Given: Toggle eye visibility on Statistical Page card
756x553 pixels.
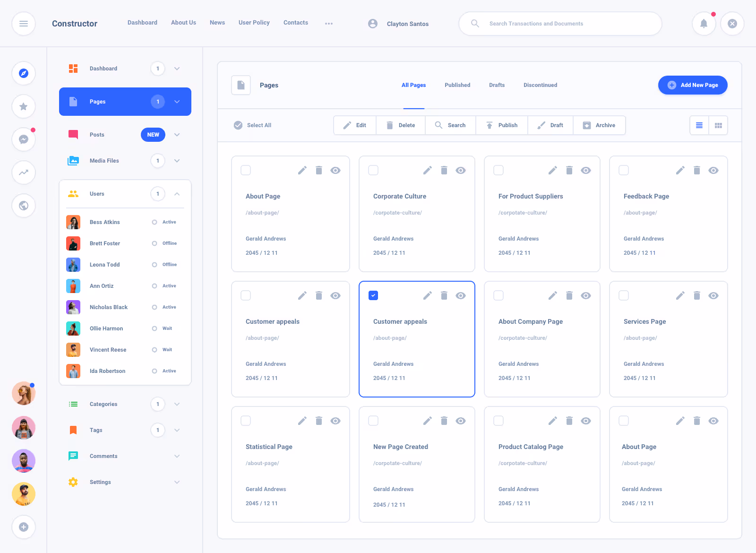Looking at the screenshot, I should [x=335, y=421].
